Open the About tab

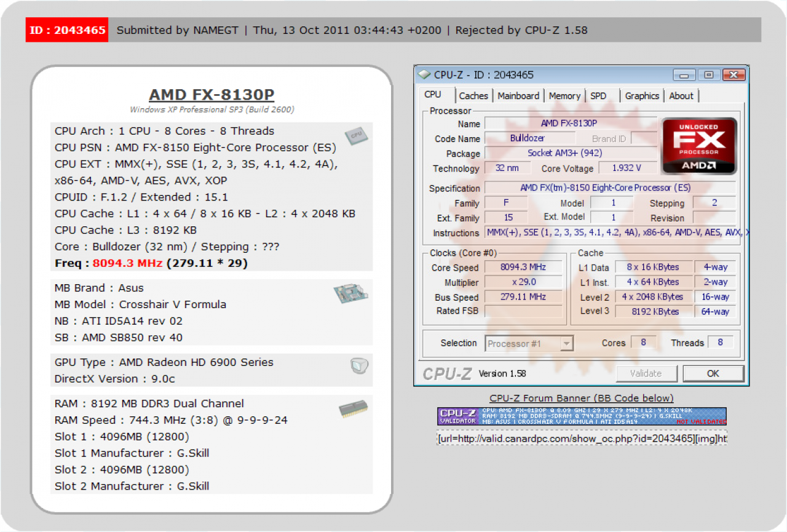tap(681, 96)
